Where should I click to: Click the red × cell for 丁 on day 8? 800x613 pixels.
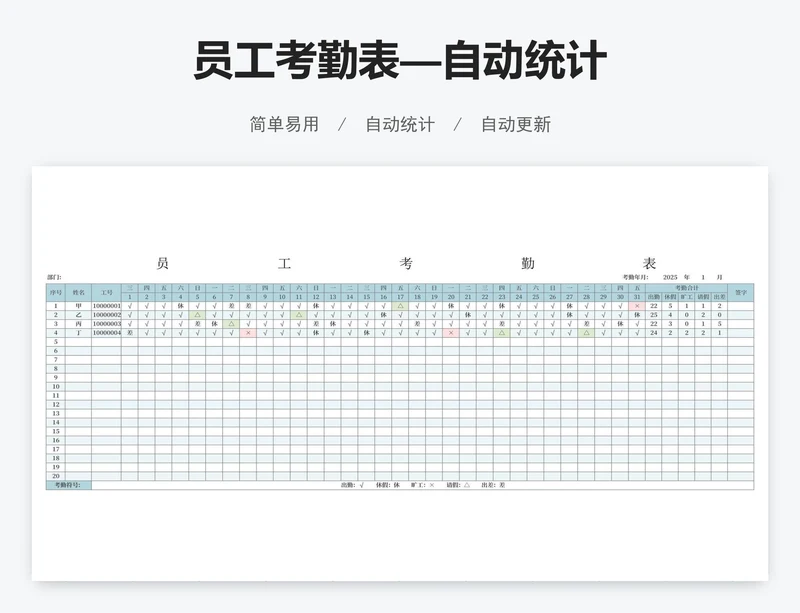click(x=248, y=333)
